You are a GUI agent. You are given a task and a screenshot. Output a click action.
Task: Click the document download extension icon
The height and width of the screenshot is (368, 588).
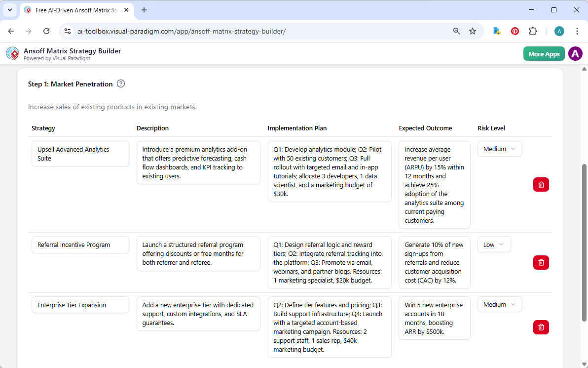coord(496,31)
